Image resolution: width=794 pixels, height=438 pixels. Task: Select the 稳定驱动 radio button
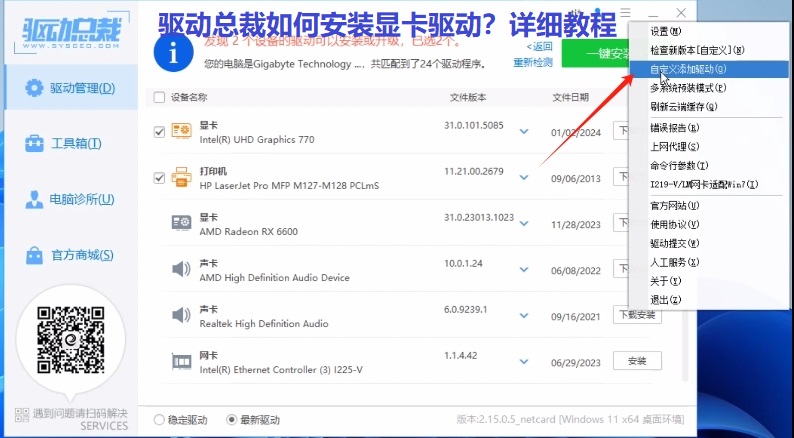[159, 420]
